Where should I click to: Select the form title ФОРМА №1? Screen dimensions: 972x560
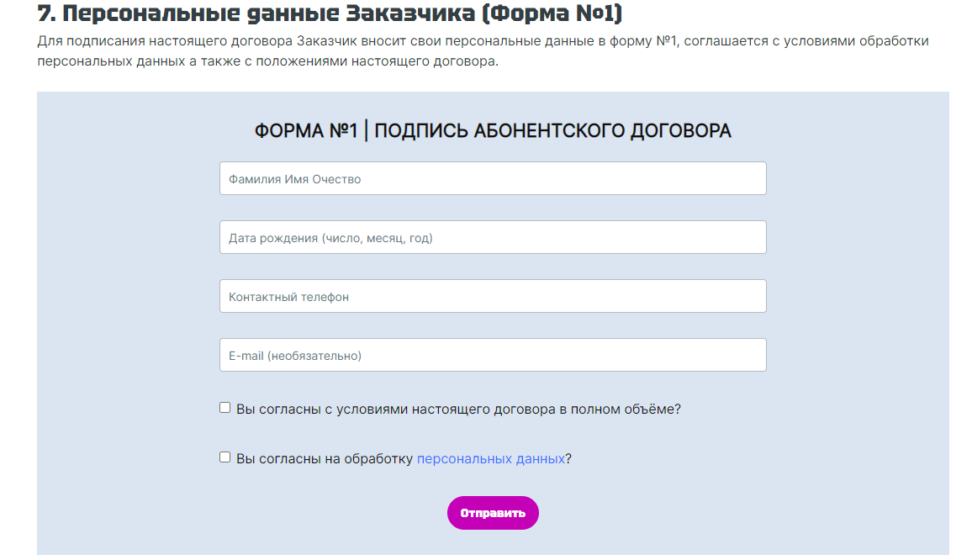tap(493, 130)
